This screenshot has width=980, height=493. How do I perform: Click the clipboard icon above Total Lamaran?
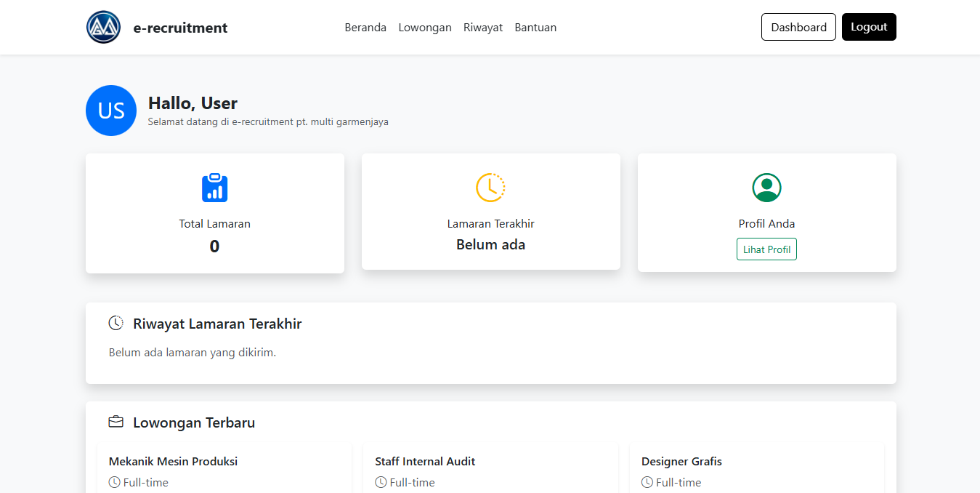(214, 188)
